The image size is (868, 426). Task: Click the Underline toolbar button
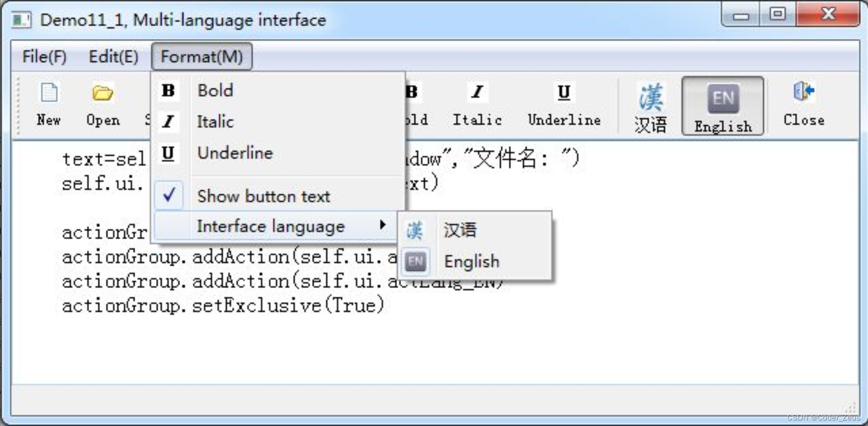(564, 105)
